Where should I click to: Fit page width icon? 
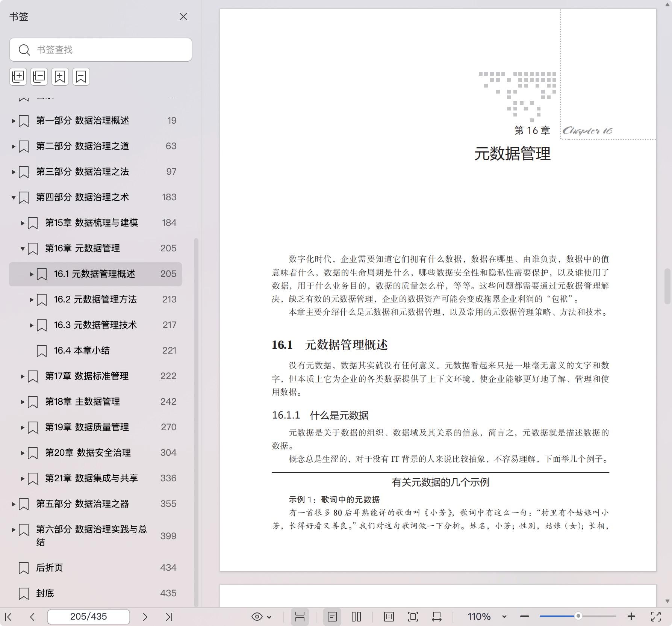pos(437,617)
